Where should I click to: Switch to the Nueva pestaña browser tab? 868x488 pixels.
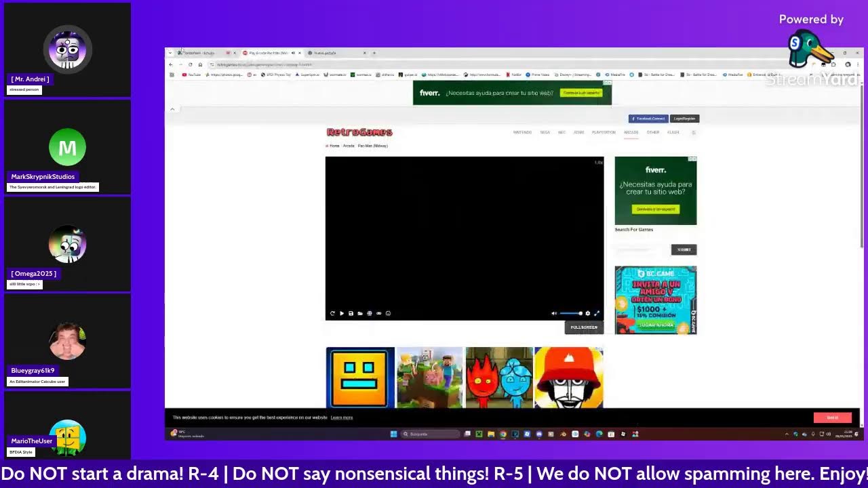click(336, 53)
